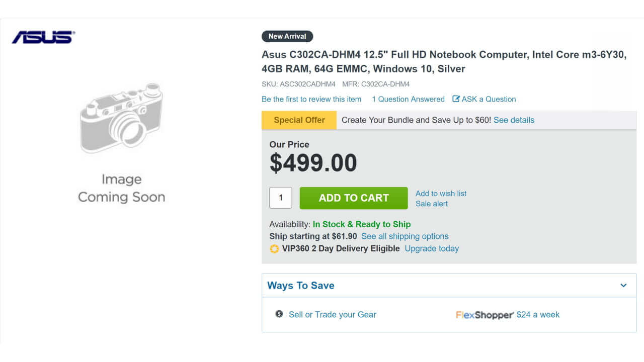This screenshot has height=362, width=644.
Task: Click Upgrade today for VIP360
Action: coord(432,248)
